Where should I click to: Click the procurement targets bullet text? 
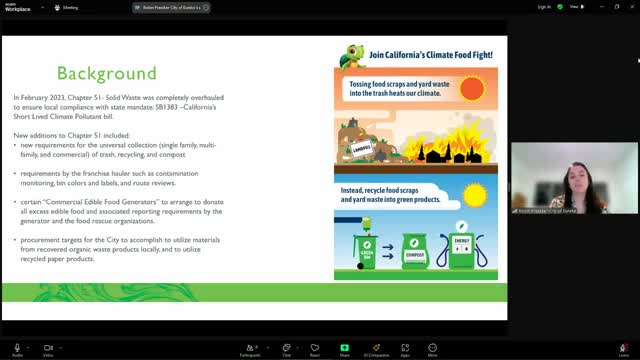(x=120, y=249)
